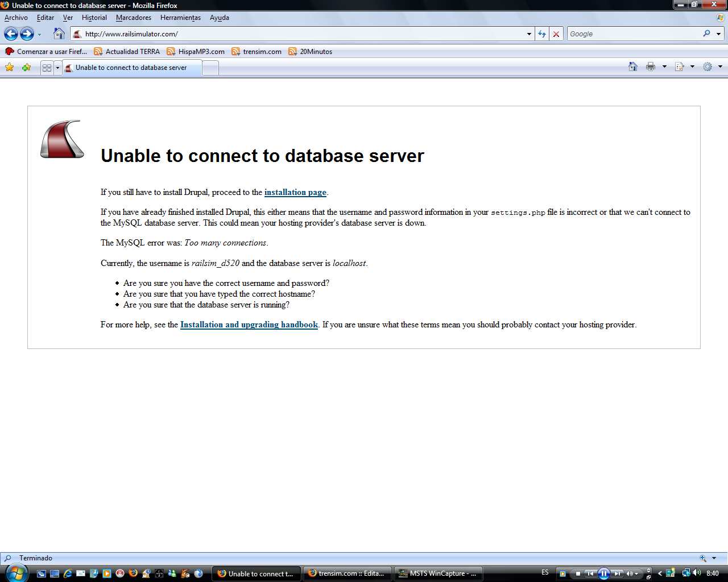Stop loading with the red X icon
728x582 pixels.
(556, 34)
